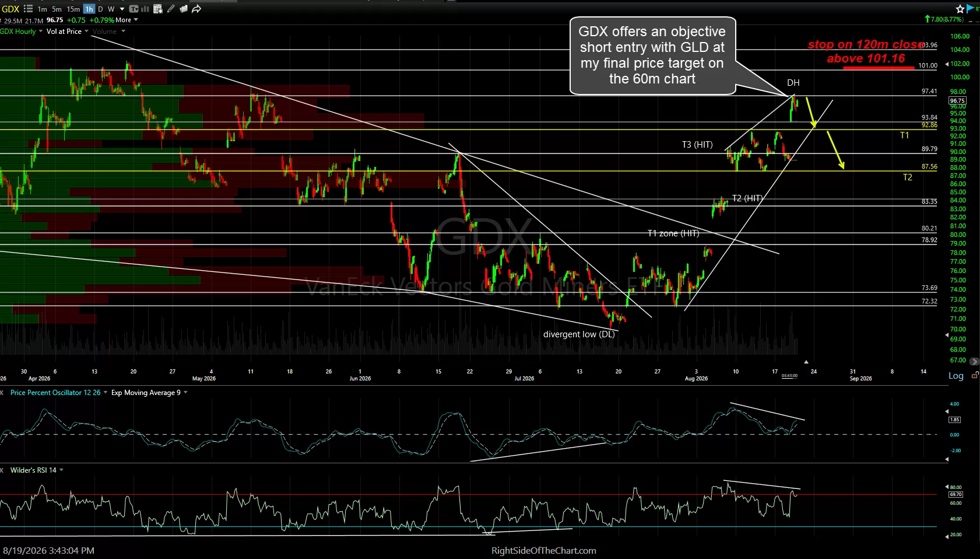The height and width of the screenshot is (559, 980).
Task: Click the bar chart style icon
Action: [145, 9]
